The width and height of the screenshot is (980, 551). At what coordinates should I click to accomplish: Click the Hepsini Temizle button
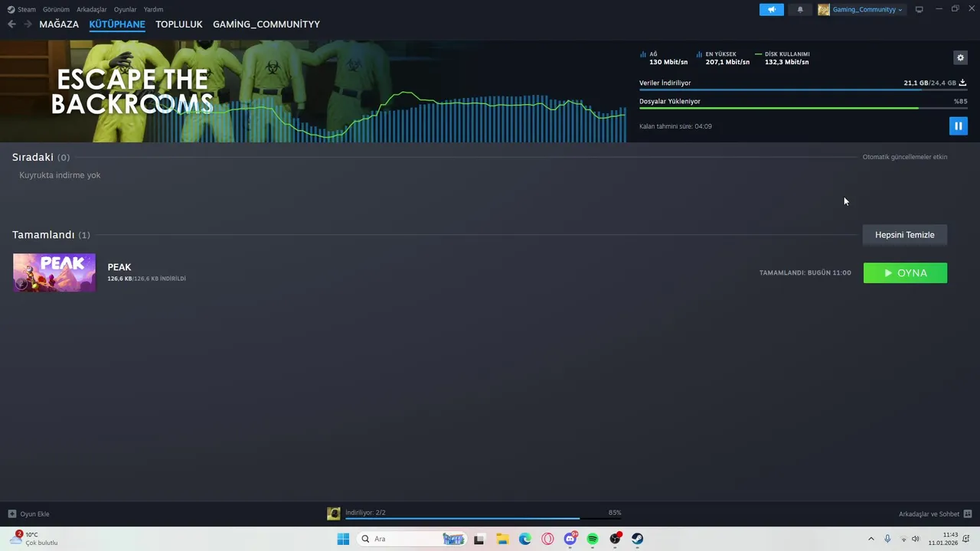point(905,235)
